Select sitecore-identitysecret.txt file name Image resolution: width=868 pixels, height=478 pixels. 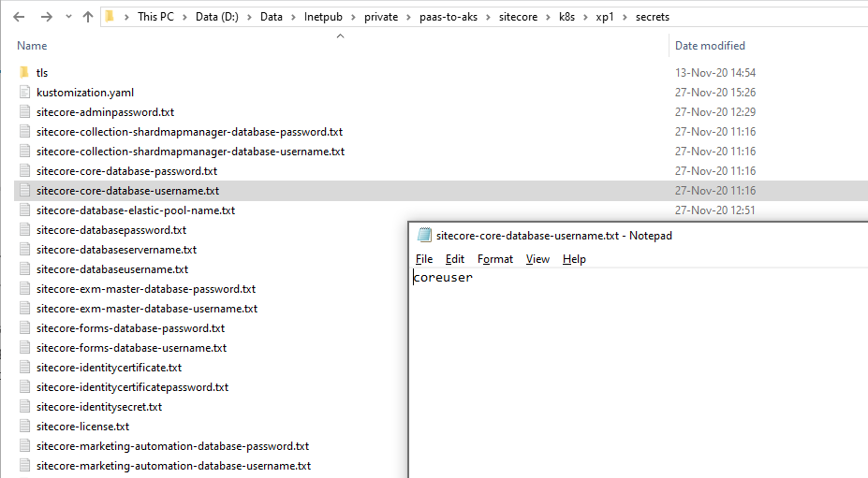(x=99, y=407)
